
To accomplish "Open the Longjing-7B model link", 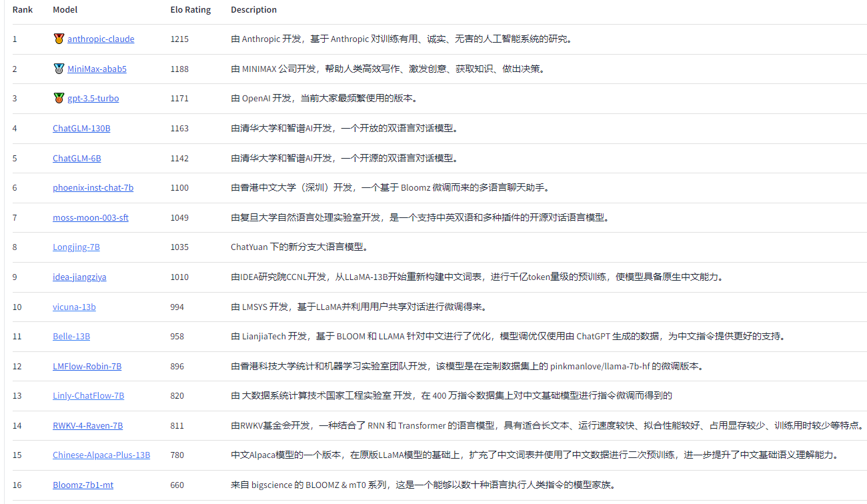I will pyautogui.click(x=76, y=247).
